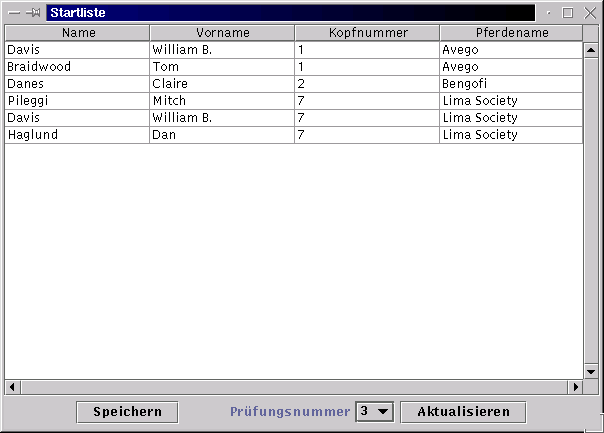Viewport: 604px width, 433px height.
Task: Click the scroll down arrow
Action: pos(591,372)
